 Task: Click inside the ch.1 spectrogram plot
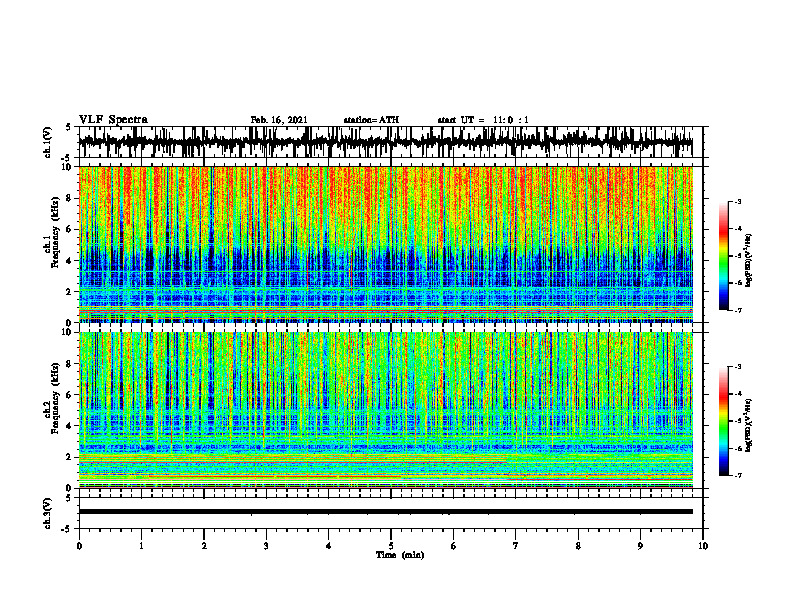386,244
